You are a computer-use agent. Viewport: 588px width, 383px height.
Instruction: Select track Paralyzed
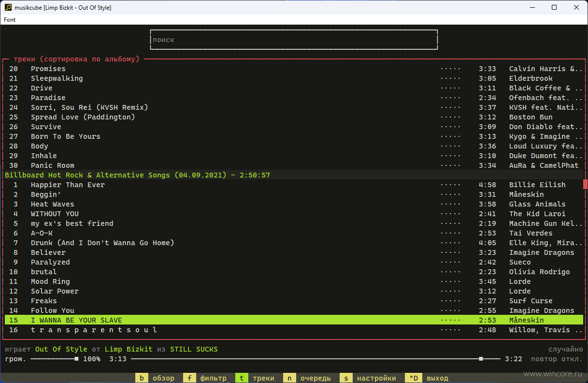point(294,262)
